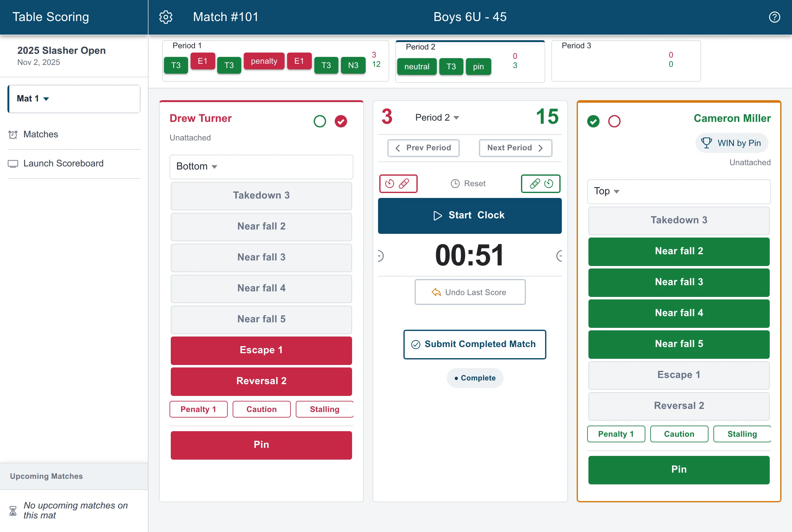Screen dimensions: 792x532
Task: Select the T3 chip in Period 2
Action: 451,66
